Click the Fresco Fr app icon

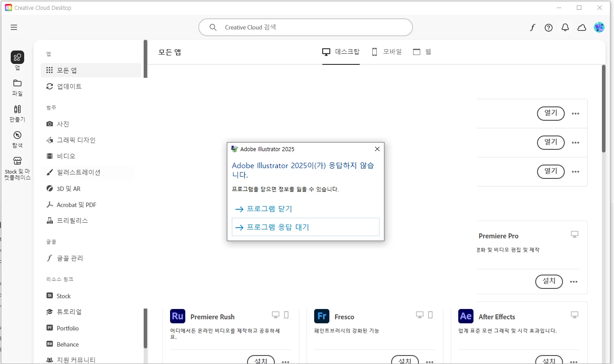[x=322, y=316]
